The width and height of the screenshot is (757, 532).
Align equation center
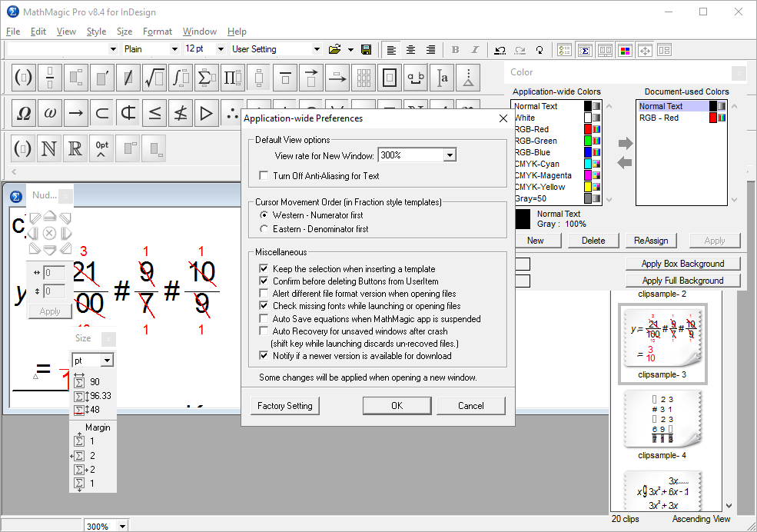pos(411,50)
